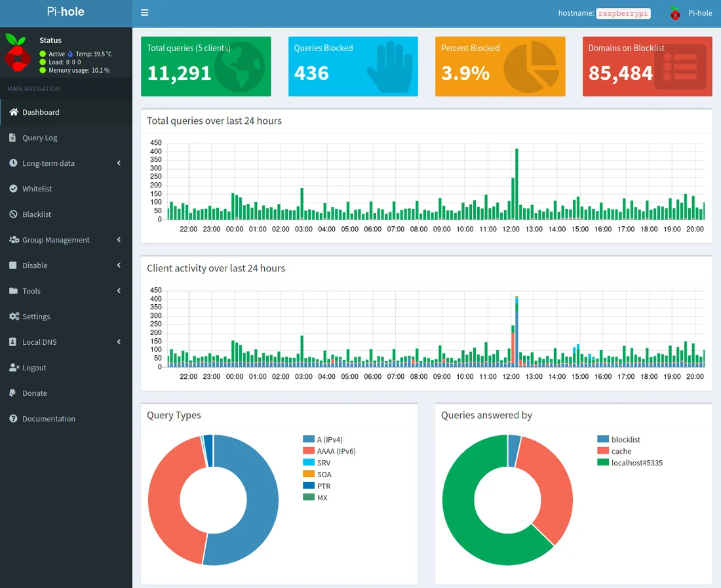The height and width of the screenshot is (588, 721).
Task: Click the Disable stop-square icon
Action: [x=13, y=265]
